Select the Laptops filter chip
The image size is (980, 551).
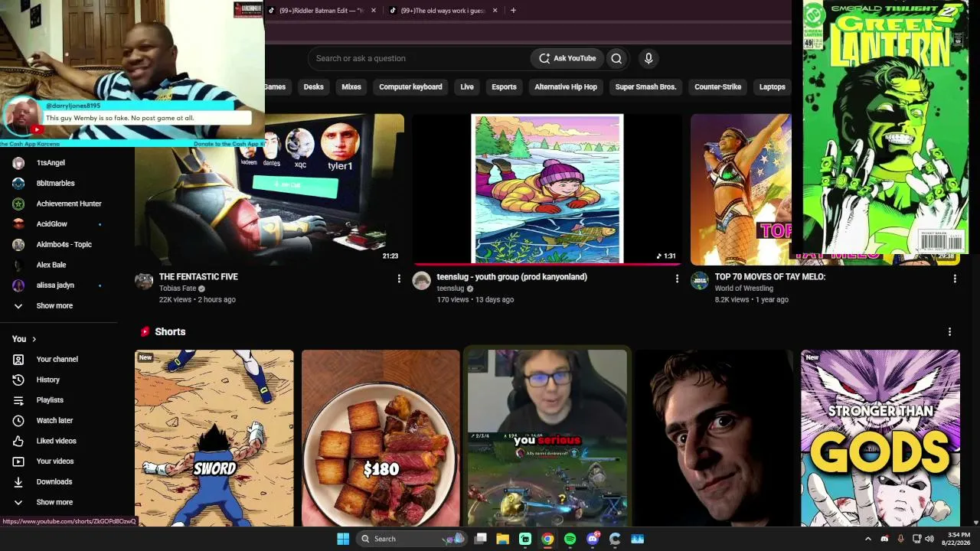[x=772, y=87]
